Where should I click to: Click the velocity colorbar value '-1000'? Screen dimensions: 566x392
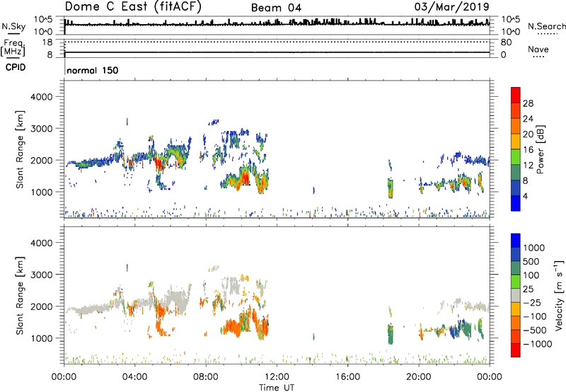pyautogui.click(x=537, y=344)
